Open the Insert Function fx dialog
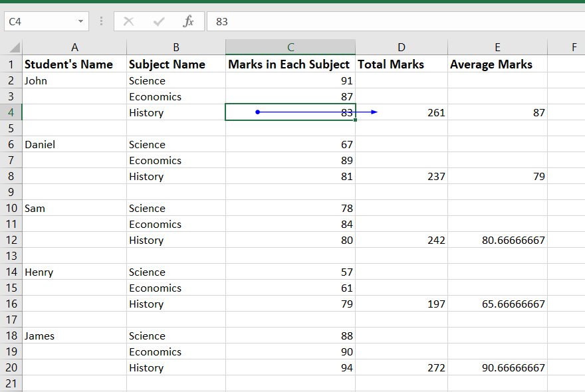The width and height of the screenshot is (585, 392). pyautogui.click(x=189, y=21)
